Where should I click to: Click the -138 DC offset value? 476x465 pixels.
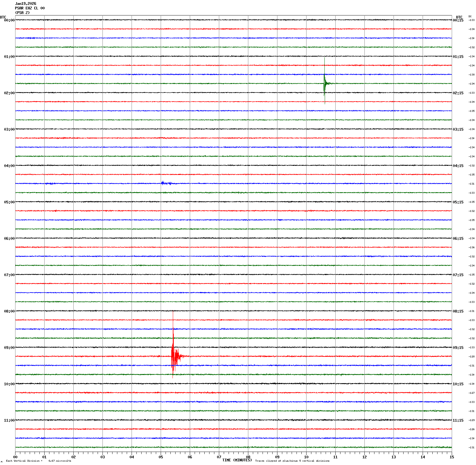(471, 75)
